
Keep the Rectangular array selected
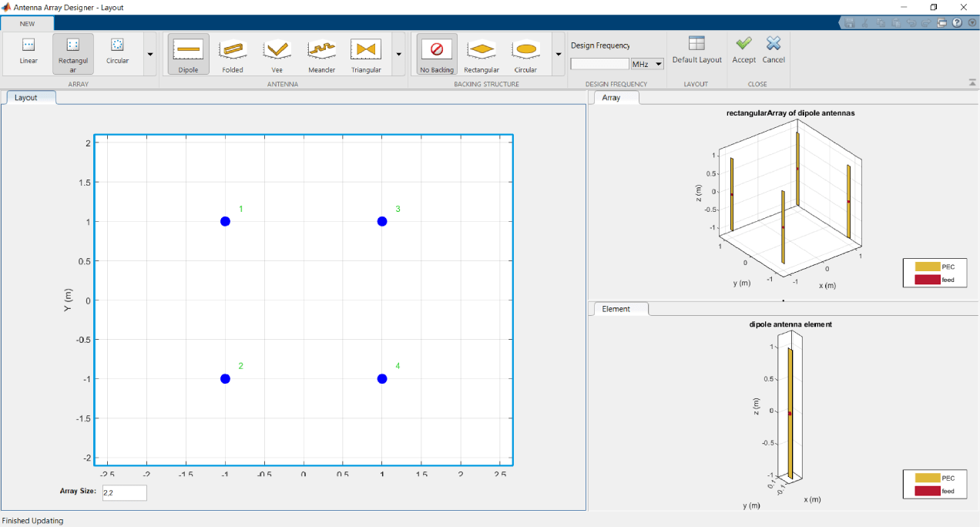tap(72, 52)
